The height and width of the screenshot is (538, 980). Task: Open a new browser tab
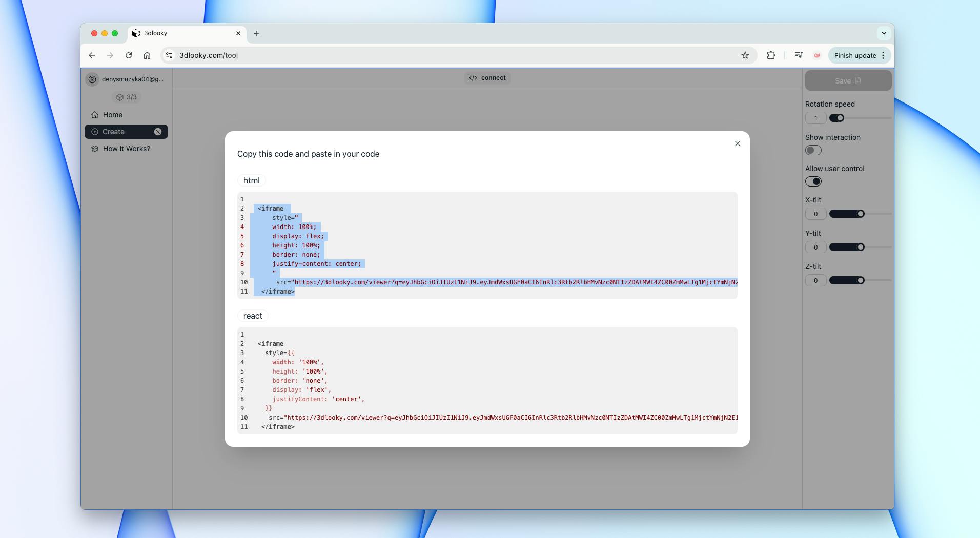point(257,33)
